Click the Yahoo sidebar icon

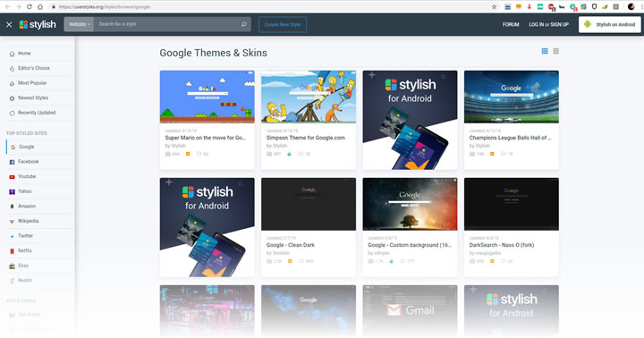click(x=12, y=191)
